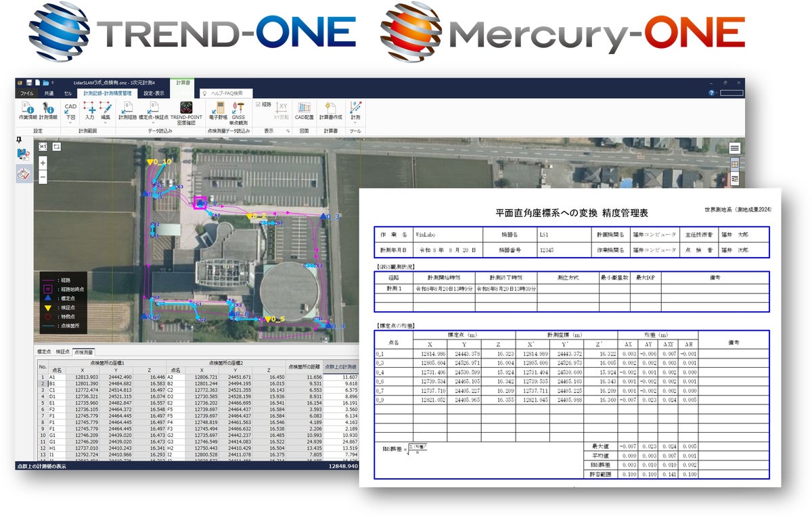Click 機器名 LS1 value in report

point(564,234)
